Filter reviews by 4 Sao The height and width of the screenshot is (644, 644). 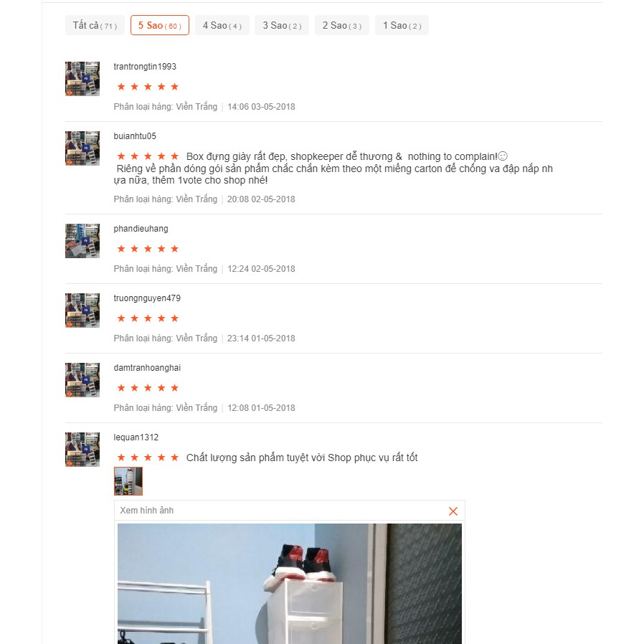(x=222, y=26)
